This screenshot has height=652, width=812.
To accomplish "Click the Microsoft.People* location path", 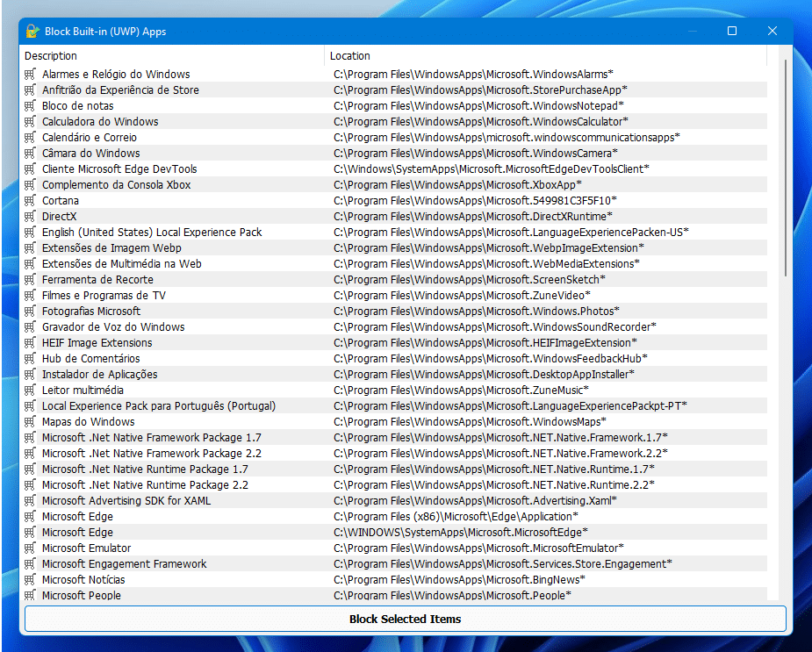I will (x=452, y=595).
